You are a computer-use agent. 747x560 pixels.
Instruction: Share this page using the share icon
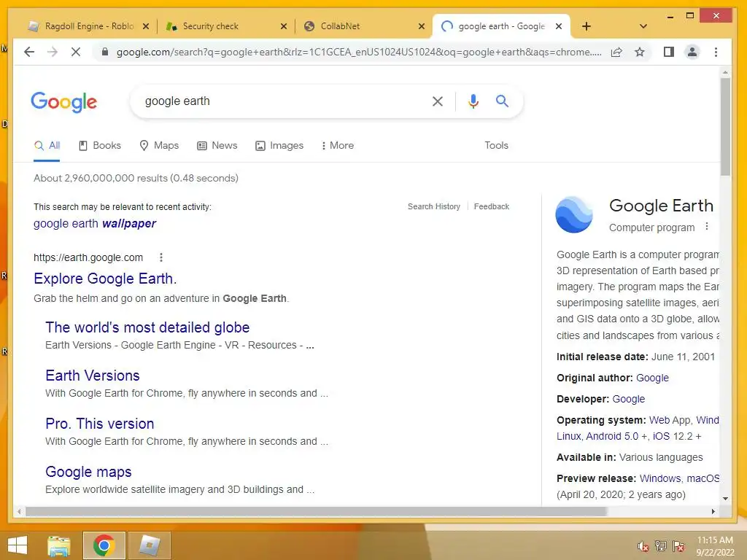pos(616,52)
